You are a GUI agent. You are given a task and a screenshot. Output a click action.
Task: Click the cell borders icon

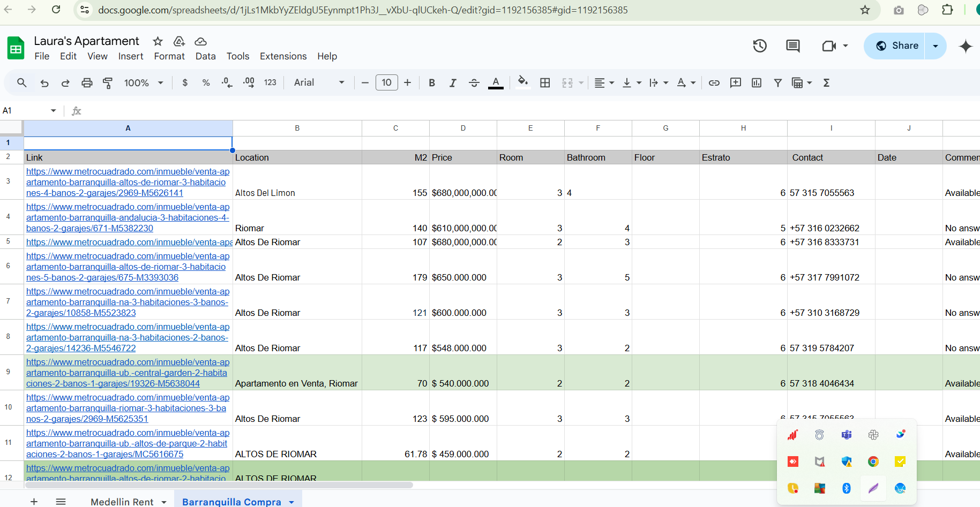pyautogui.click(x=545, y=83)
